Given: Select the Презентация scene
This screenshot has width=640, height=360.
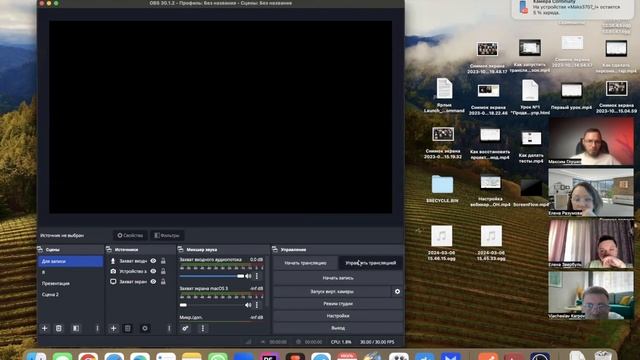Looking at the screenshot, I should click(70, 283).
